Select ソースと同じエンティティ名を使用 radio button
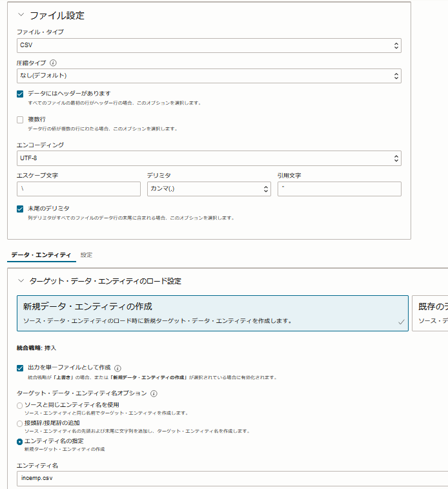This screenshot has width=448, height=489. 19,406
